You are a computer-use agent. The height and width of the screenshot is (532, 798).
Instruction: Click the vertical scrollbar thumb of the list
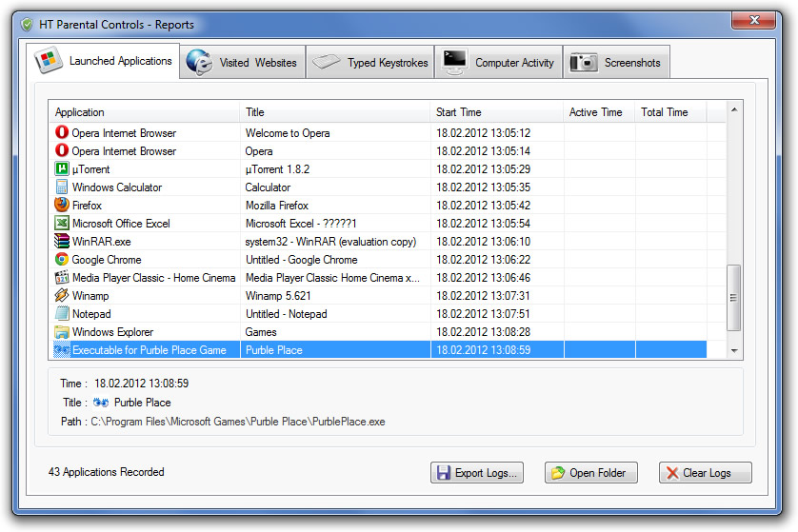(734, 298)
